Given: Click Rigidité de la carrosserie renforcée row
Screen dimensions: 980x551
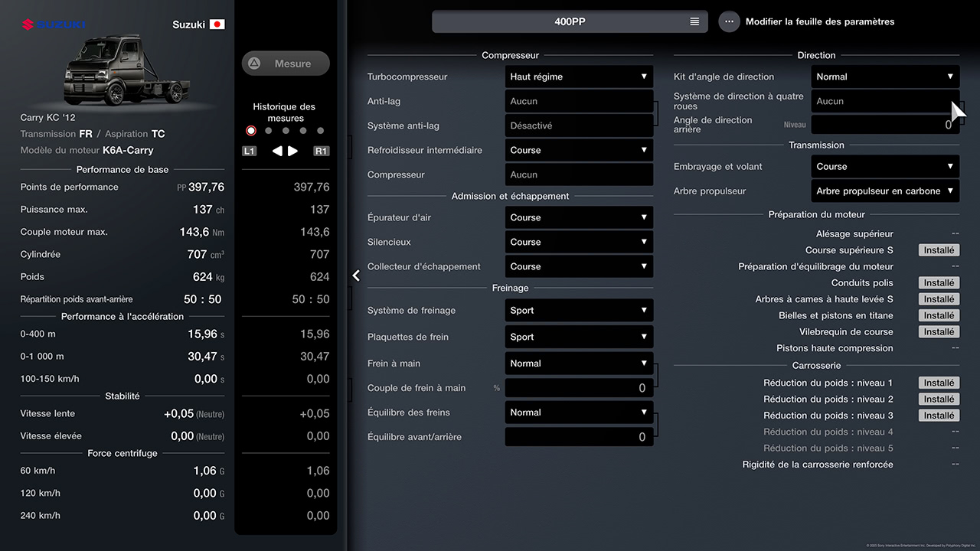Looking at the screenshot, I should coord(816,465).
